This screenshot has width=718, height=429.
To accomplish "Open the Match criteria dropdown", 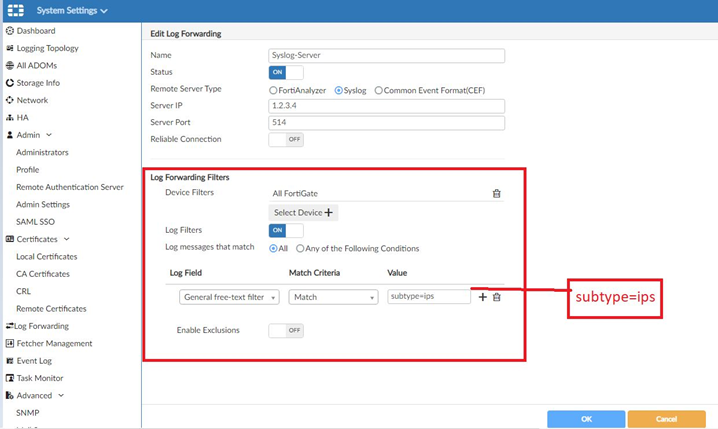I will click(x=333, y=297).
